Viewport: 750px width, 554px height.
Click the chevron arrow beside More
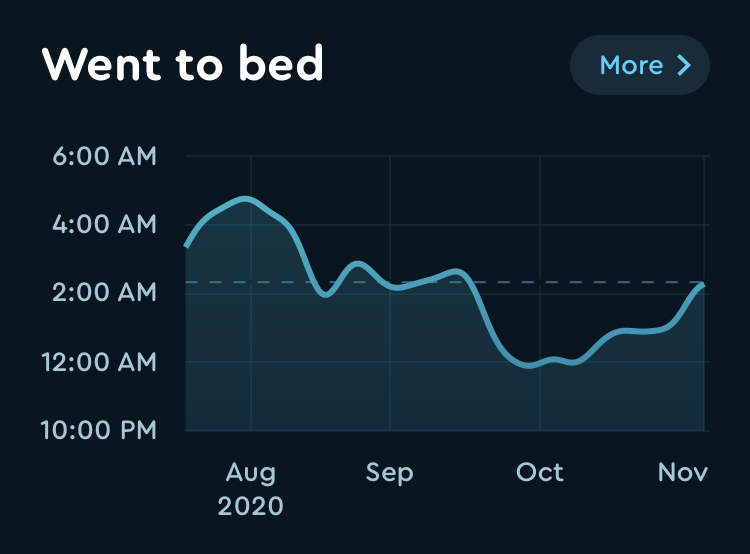point(684,65)
